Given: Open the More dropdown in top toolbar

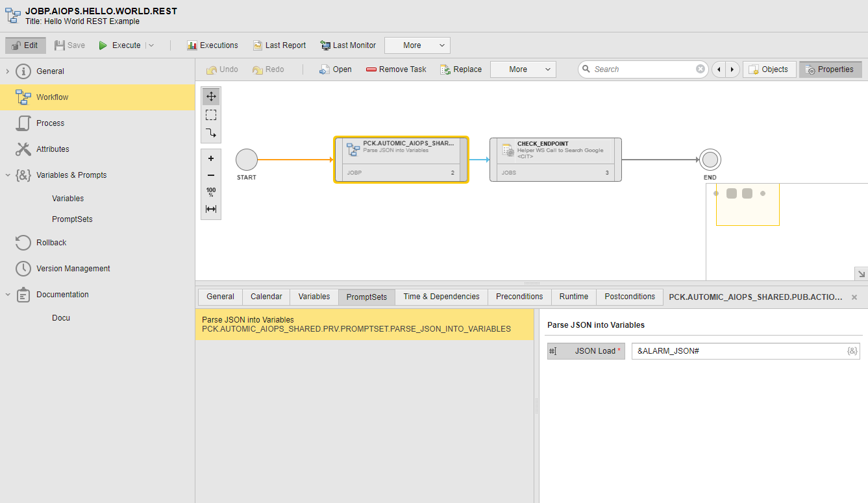Looking at the screenshot, I should 417,45.
